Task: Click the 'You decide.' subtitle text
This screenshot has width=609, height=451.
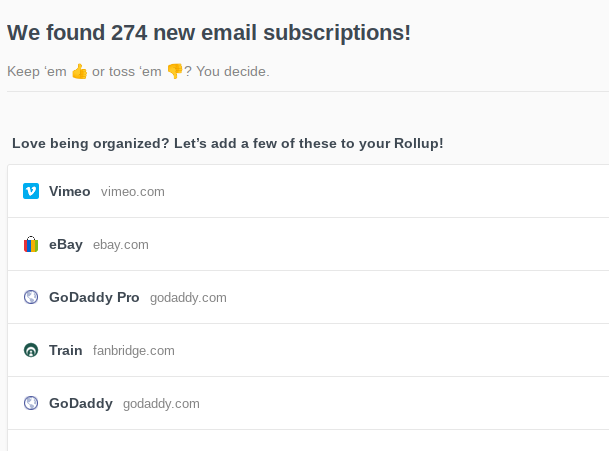Action: [x=233, y=72]
